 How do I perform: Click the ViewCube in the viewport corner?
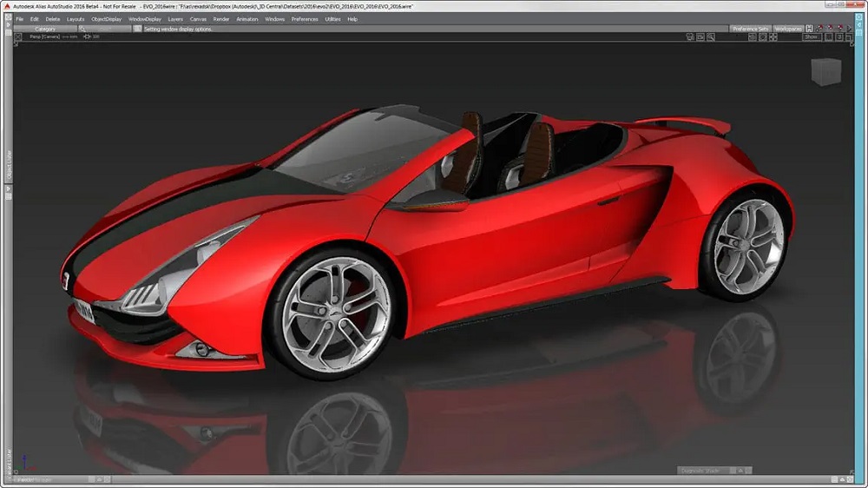(825, 71)
